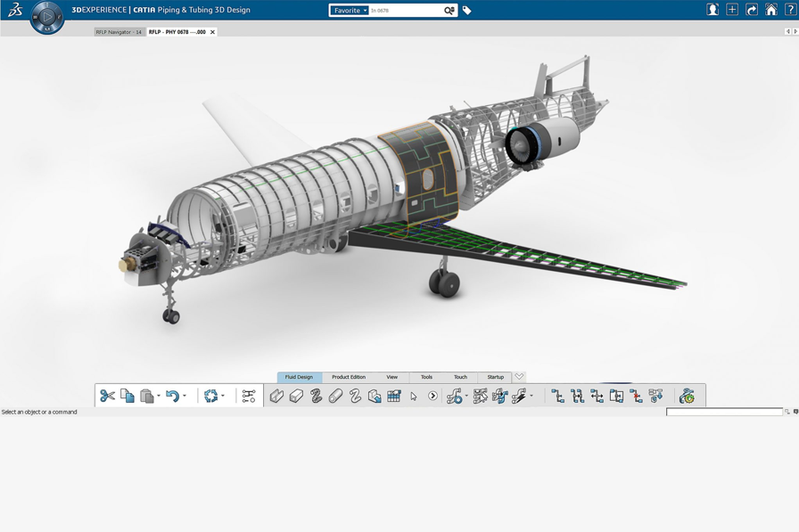Click the search text field
Viewport: 799px width, 532px height.
click(x=405, y=10)
